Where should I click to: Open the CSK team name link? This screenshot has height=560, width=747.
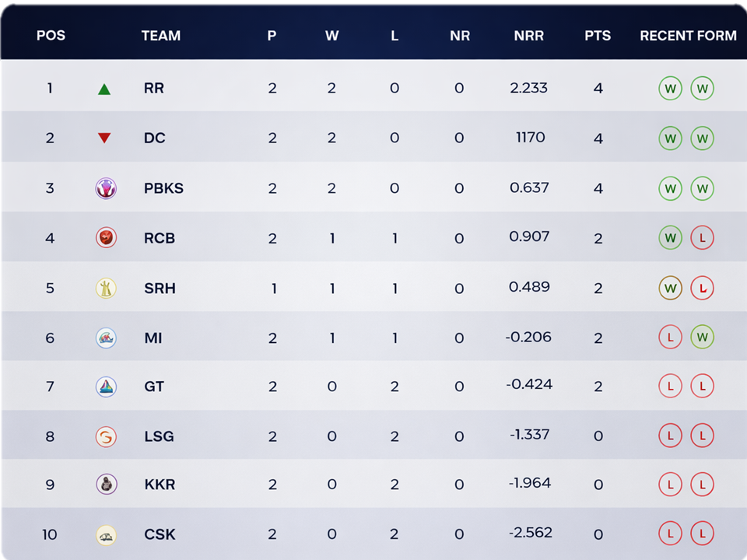(x=160, y=534)
